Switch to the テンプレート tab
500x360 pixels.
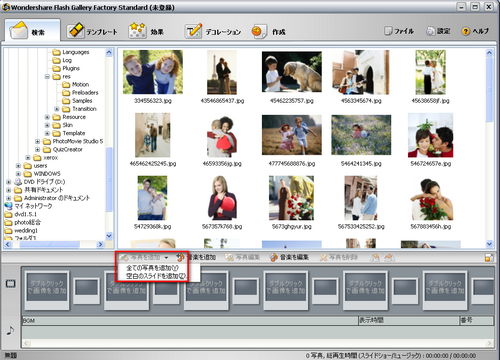[92, 32]
